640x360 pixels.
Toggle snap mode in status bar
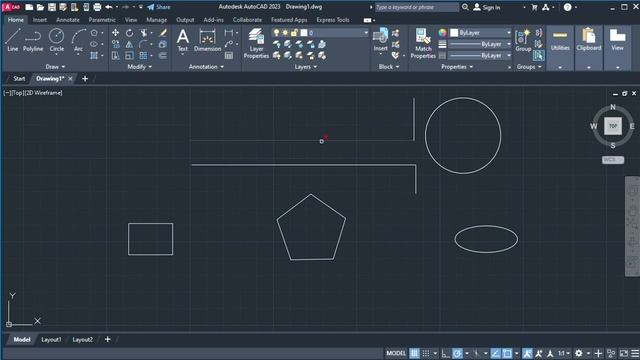[x=425, y=353]
